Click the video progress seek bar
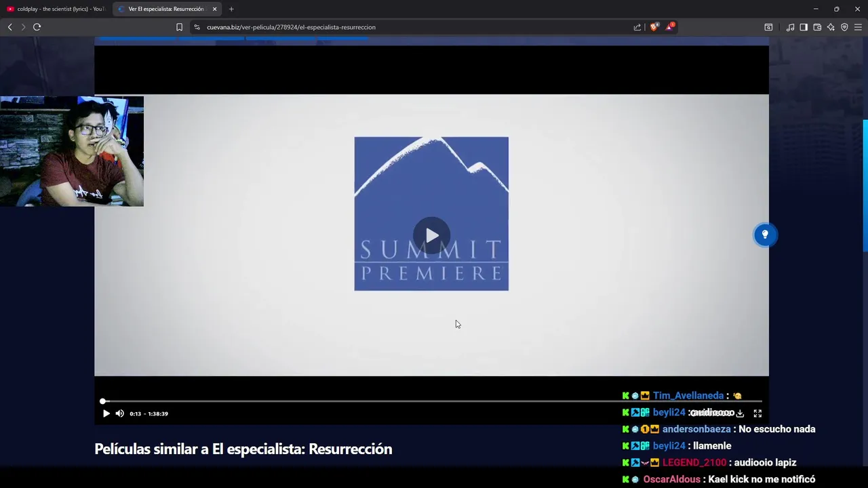Image resolution: width=868 pixels, height=488 pixels. coord(432,401)
